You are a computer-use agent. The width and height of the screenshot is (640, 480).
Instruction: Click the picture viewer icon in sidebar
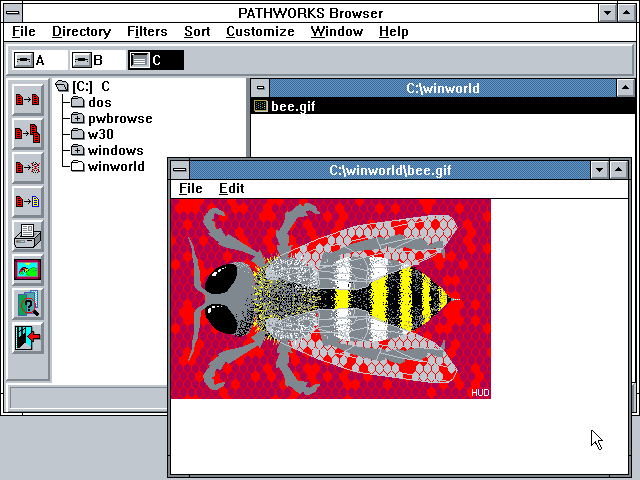27,270
